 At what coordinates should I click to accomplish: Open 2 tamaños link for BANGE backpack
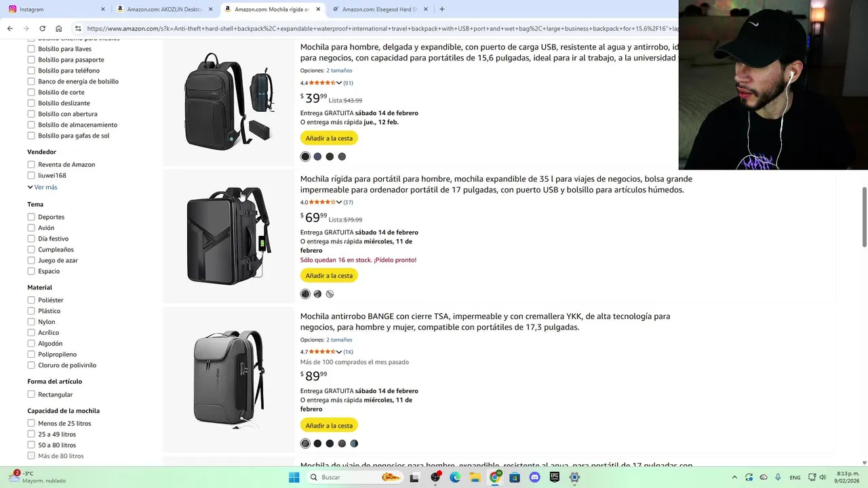[x=339, y=340]
